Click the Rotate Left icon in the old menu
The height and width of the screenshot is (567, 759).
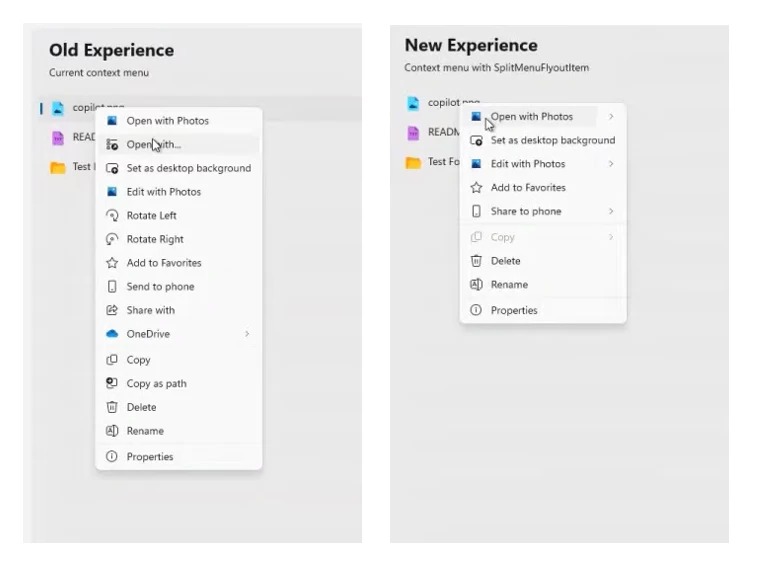[113, 215]
